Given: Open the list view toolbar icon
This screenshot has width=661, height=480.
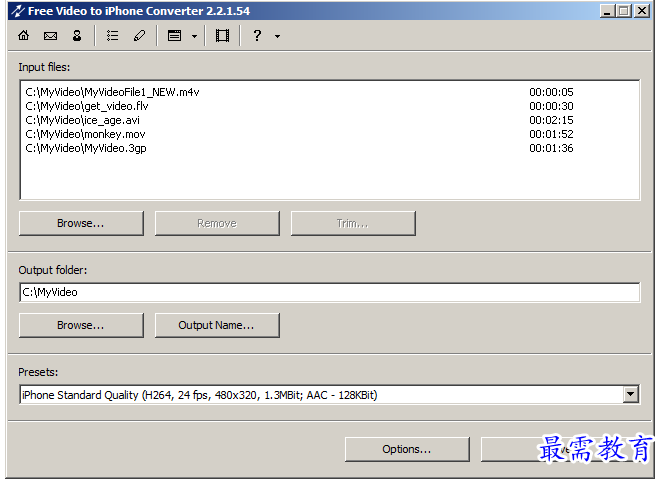Looking at the screenshot, I should pyautogui.click(x=112, y=36).
